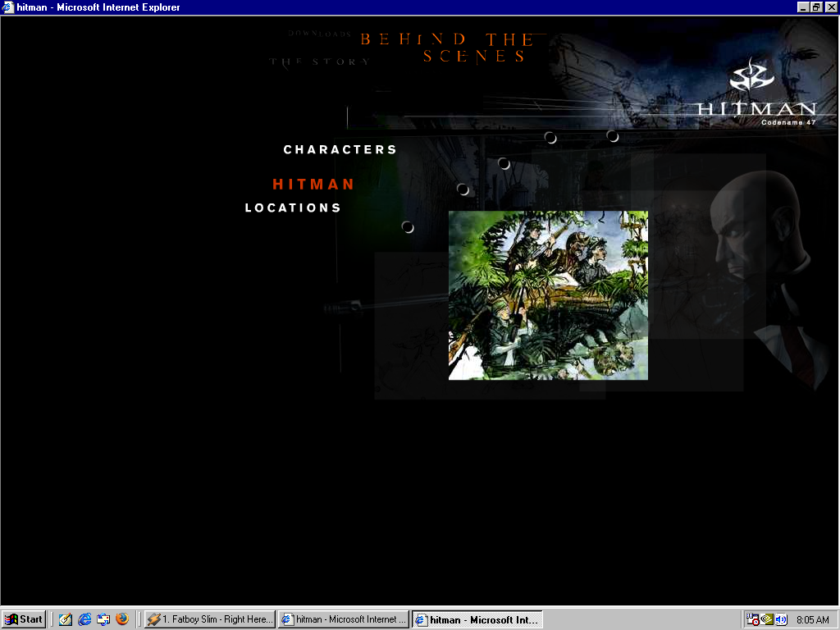Select the orange Hitman link
Screen dimensions: 840x630
click(x=313, y=184)
